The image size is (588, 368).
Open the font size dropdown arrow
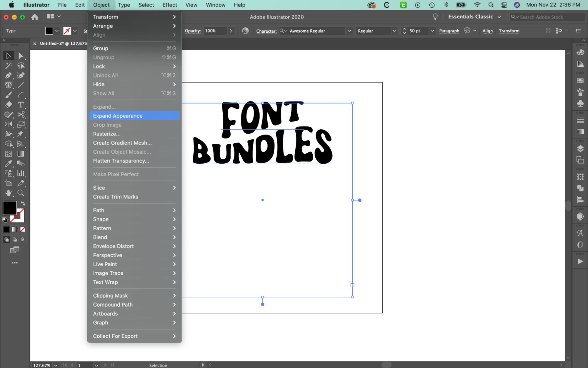432,31
